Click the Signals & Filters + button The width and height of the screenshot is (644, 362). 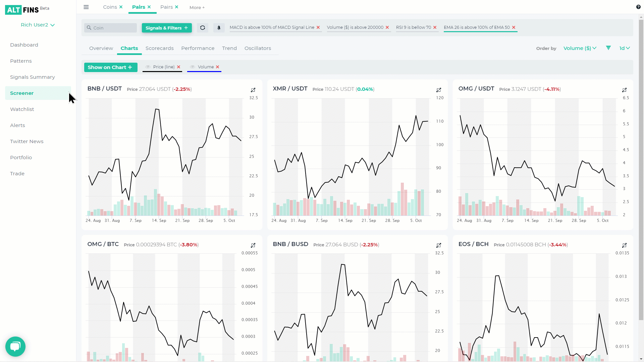pos(167,28)
